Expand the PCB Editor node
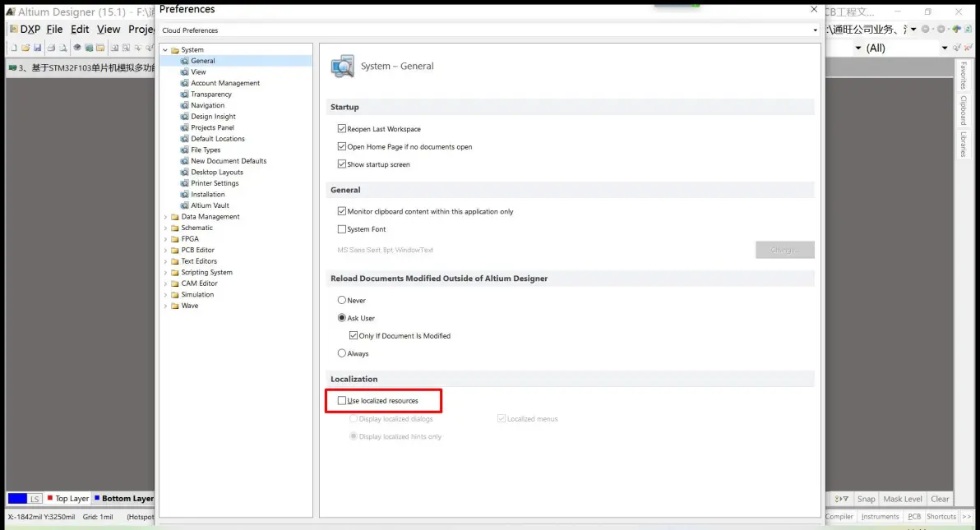 [x=165, y=250]
